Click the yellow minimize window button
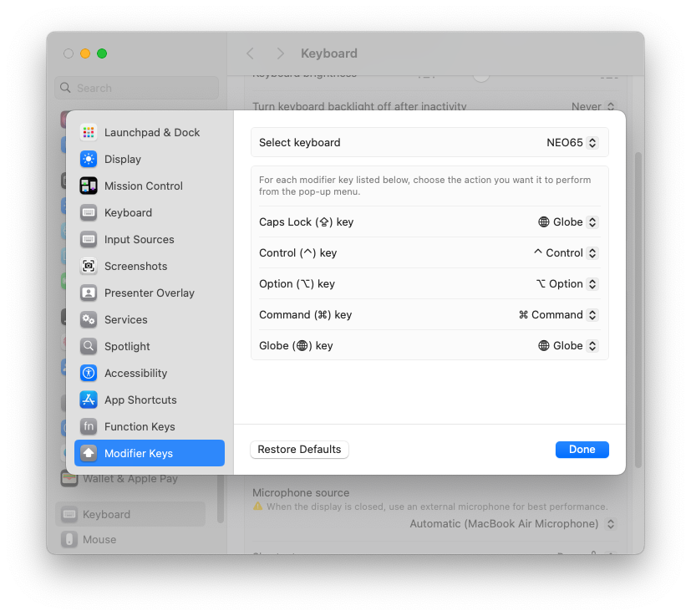The height and width of the screenshot is (616, 691). [85, 53]
